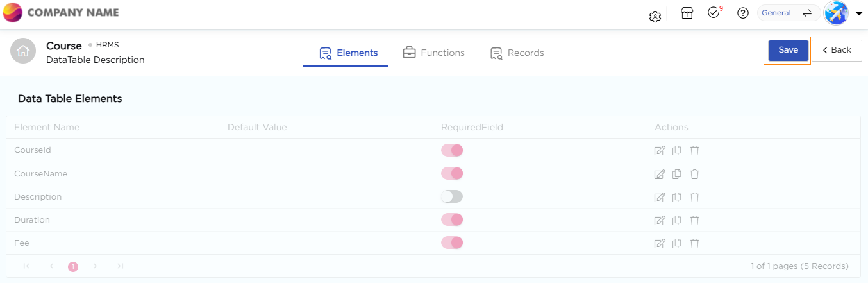868x283 pixels.
Task: Open the General switcher selector
Action: (788, 13)
